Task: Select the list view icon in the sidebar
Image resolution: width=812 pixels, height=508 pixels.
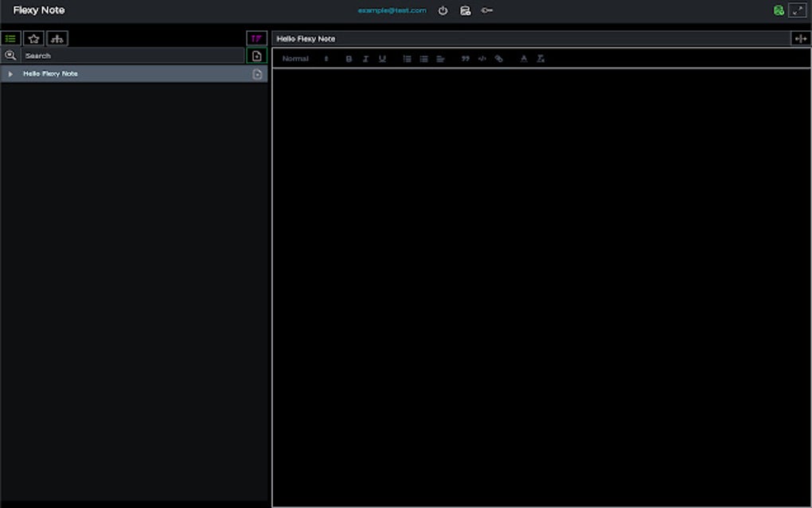Action: pos(10,37)
